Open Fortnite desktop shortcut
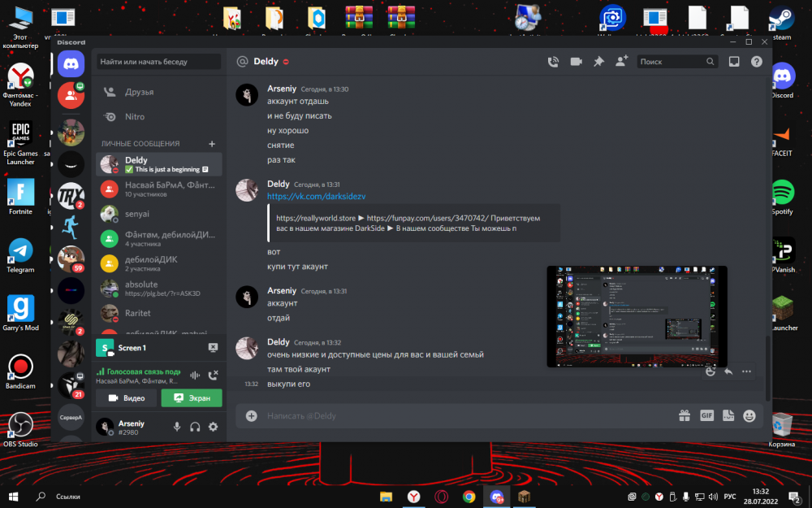The height and width of the screenshot is (508, 812). coord(21,197)
